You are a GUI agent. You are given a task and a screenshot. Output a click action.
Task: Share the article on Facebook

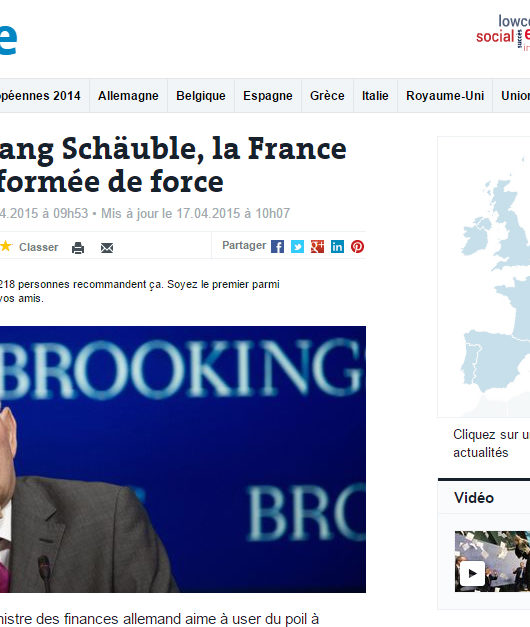point(277,247)
